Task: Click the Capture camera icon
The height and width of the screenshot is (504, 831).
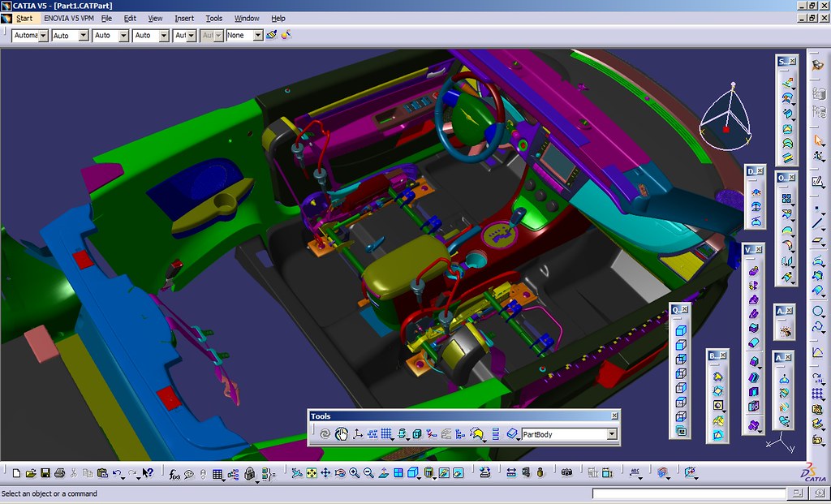Action: (x=566, y=472)
